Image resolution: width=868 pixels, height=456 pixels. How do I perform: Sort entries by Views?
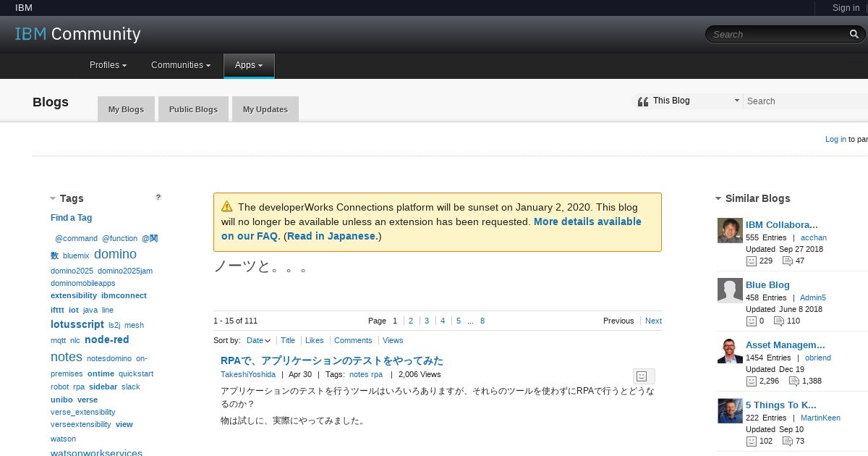393,340
